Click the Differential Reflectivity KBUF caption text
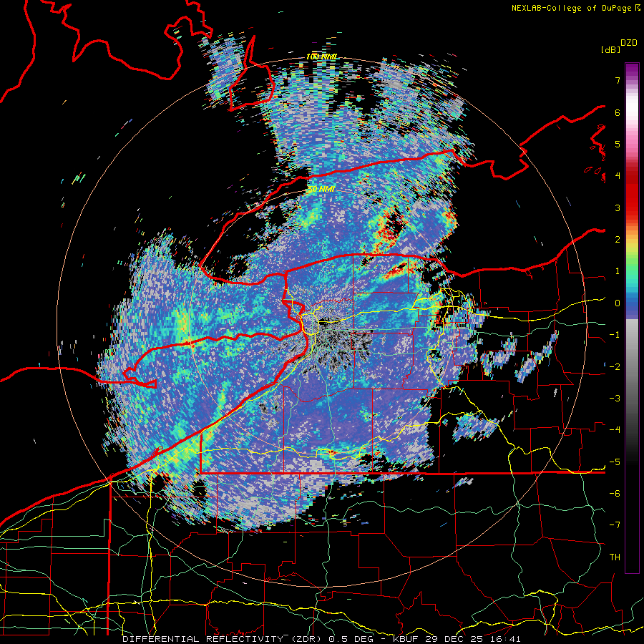Viewport: 644px width, 644px height. coord(321,639)
